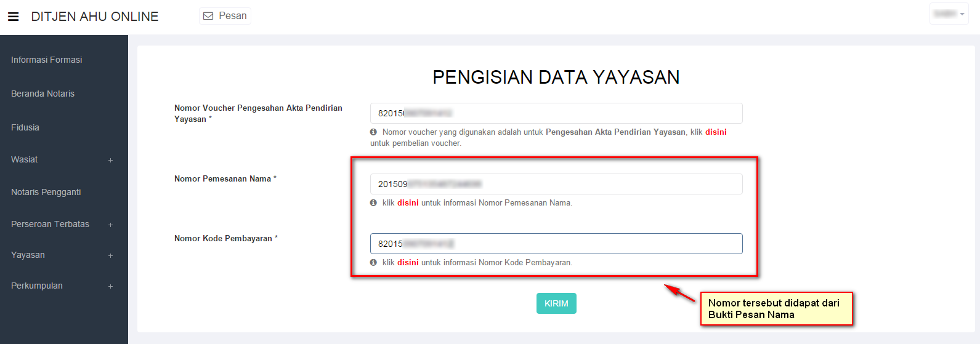980x344 pixels.
Task: Focus the Nomor Voucher input field
Action: [556, 113]
